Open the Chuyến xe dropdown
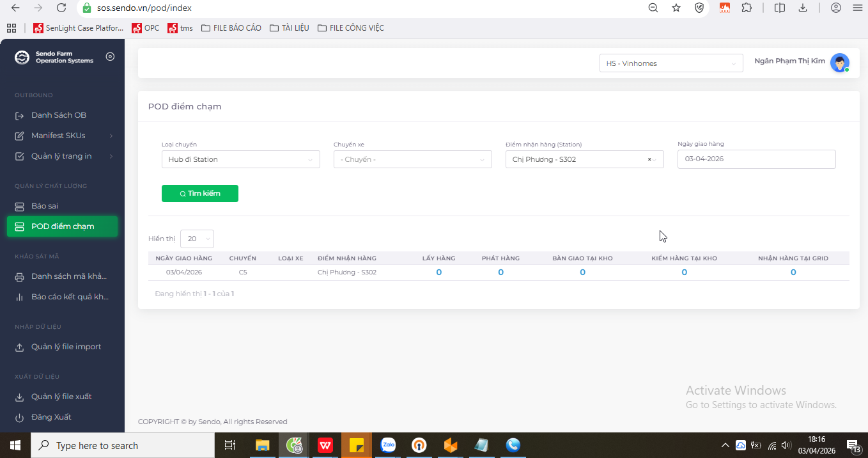868x458 pixels. pyautogui.click(x=412, y=159)
